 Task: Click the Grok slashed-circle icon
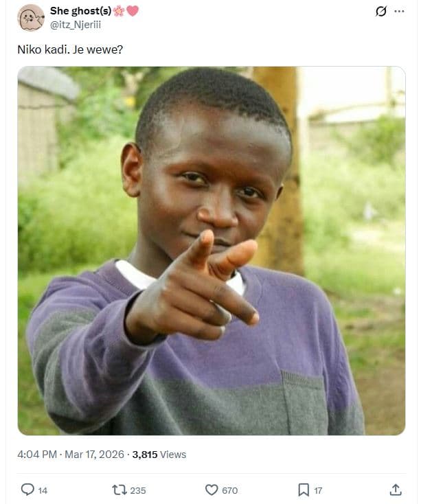coord(381,11)
